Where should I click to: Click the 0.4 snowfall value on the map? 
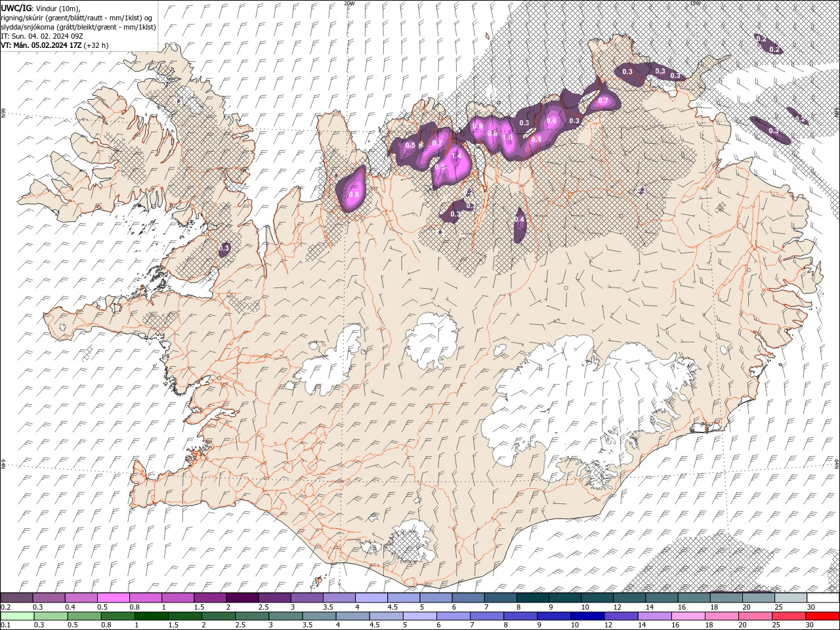tap(520, 219)
